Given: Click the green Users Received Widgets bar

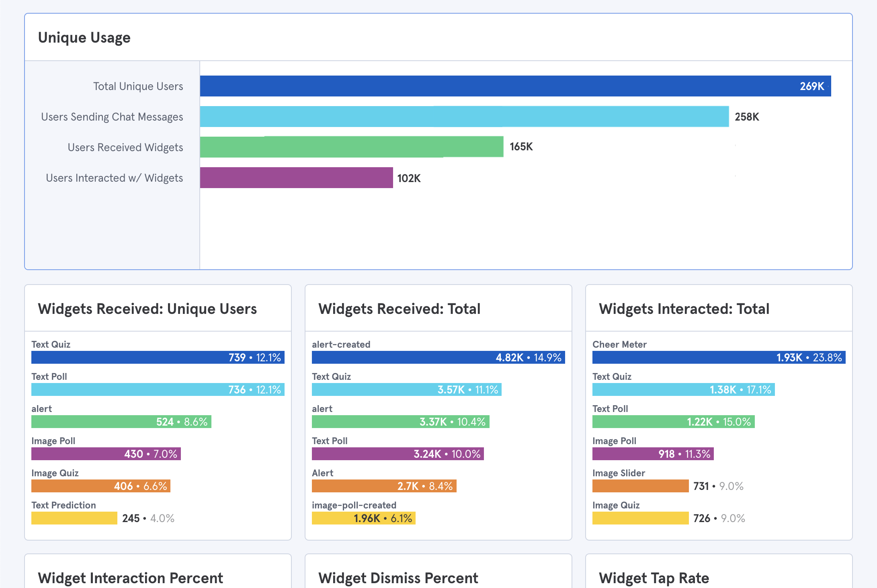Looking at the screenshot, I should [x=352, y=147].
